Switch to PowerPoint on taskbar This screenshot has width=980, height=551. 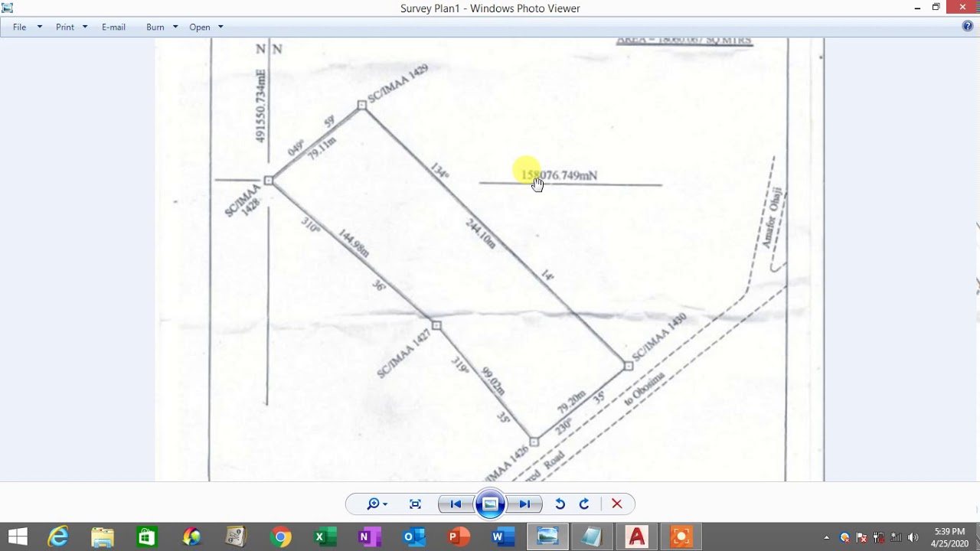pyautogui.click(x=458, y=537)
